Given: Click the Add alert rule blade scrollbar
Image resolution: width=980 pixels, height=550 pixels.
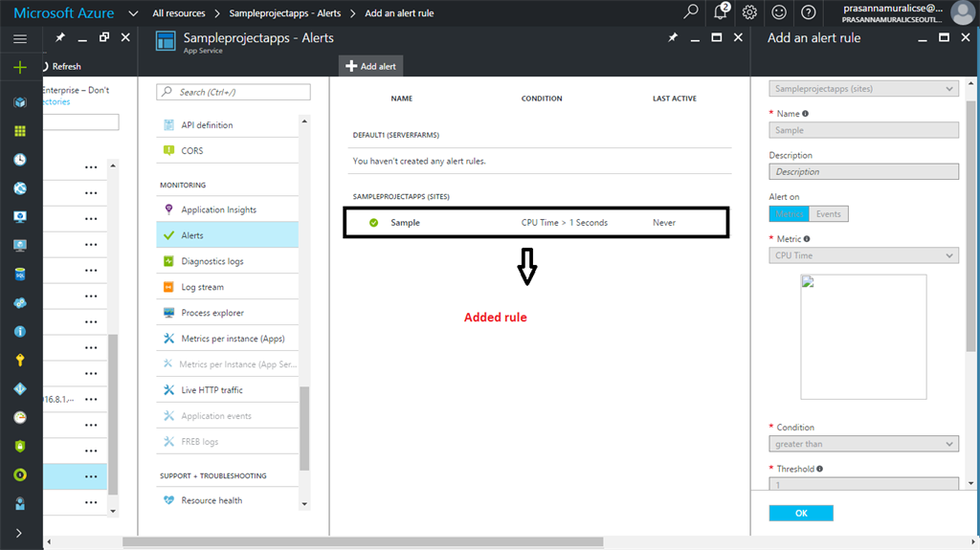Looking at the screenshot, I should (x=970, y=225).
